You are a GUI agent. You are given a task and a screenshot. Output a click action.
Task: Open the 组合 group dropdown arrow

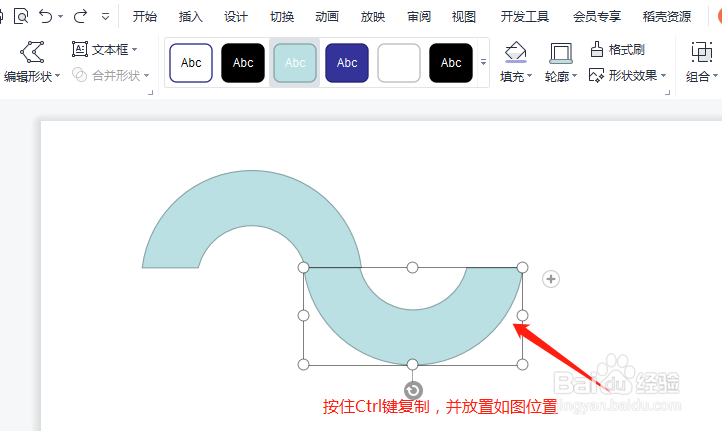tap(715, 76)
